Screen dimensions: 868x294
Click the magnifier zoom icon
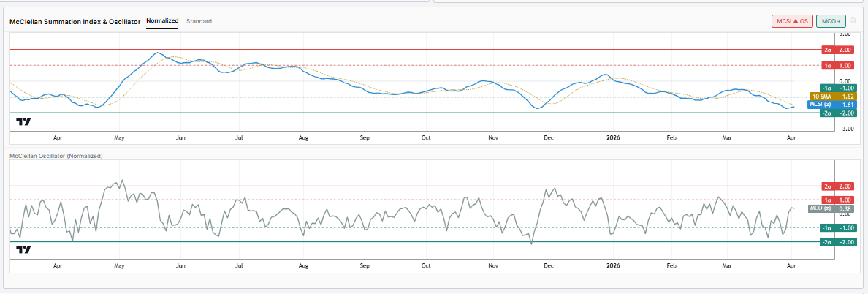(853, 20)
